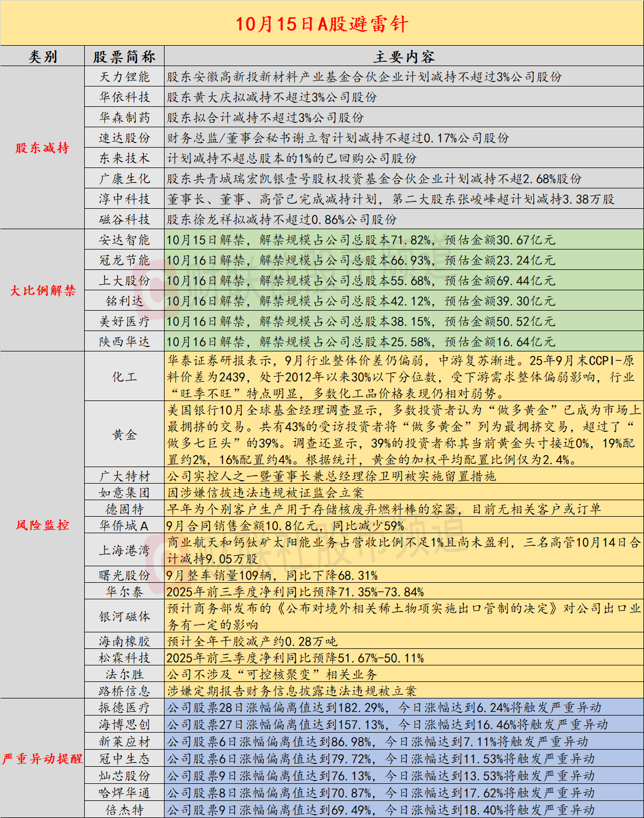The width and height of the screenshot is (644, 818).
Task: Click the 大比例解禁 category cell
Action: tap(42, 290)
